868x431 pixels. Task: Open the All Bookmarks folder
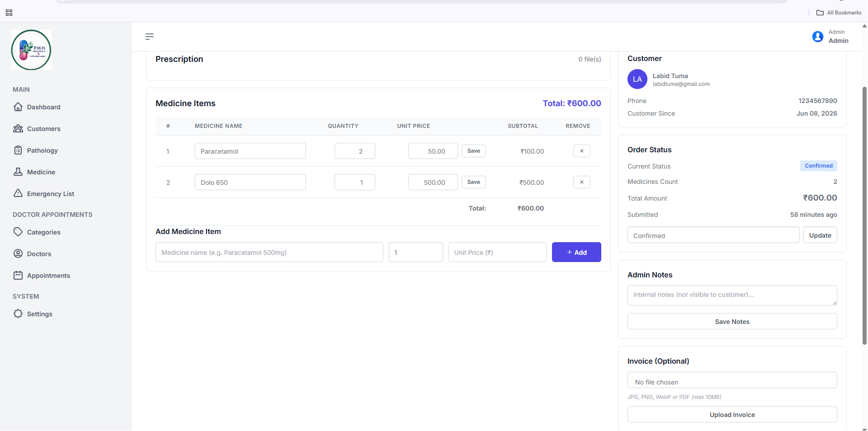tap(839, 13)
